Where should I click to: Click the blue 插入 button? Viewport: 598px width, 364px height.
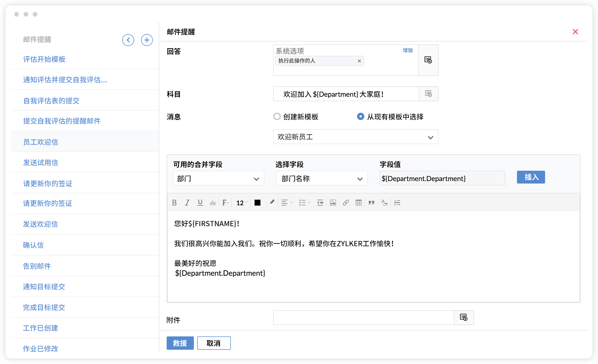[531, 177]
